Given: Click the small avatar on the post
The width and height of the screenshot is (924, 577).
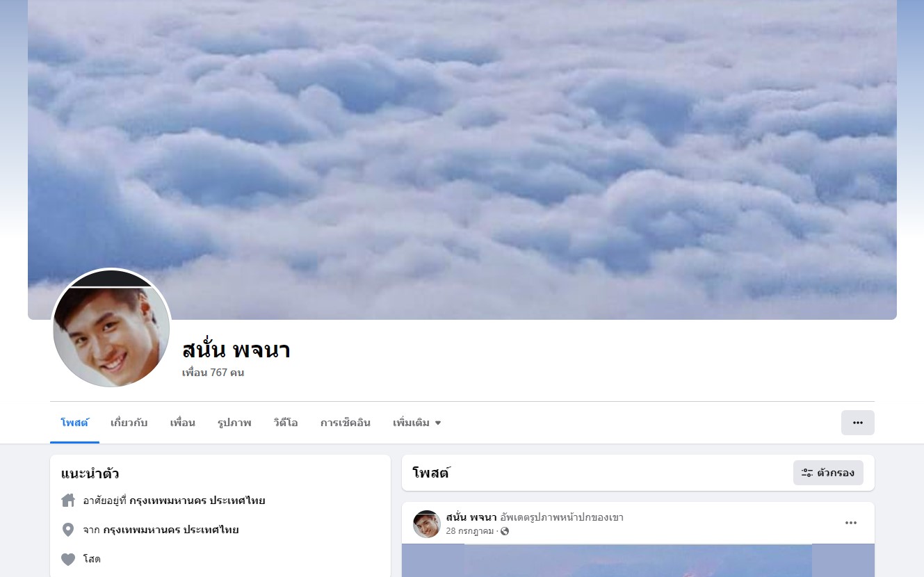Looking at the screenshot, I should tap(427, 524).
